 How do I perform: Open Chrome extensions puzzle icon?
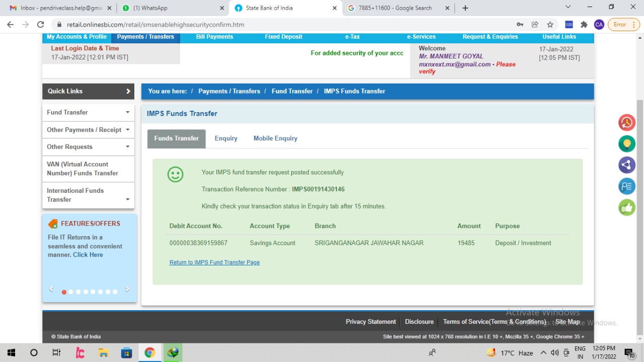(584, 25)
